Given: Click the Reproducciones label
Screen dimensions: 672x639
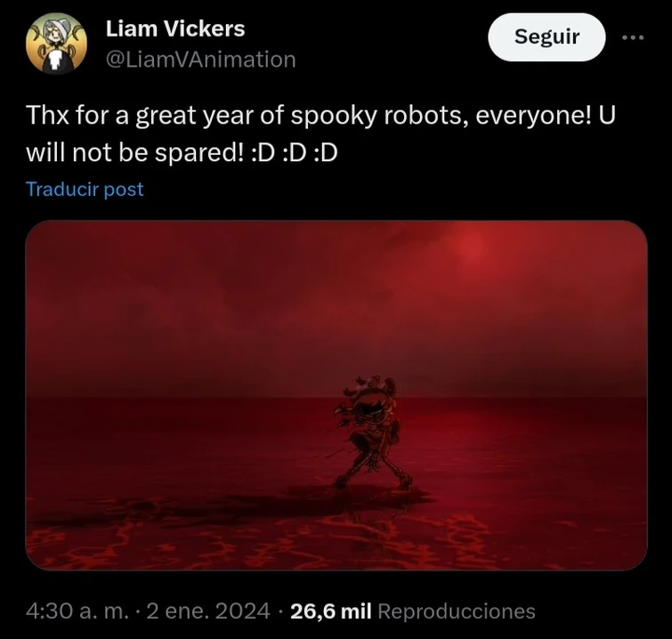Looking at the screenshot, I should [457, 611].
